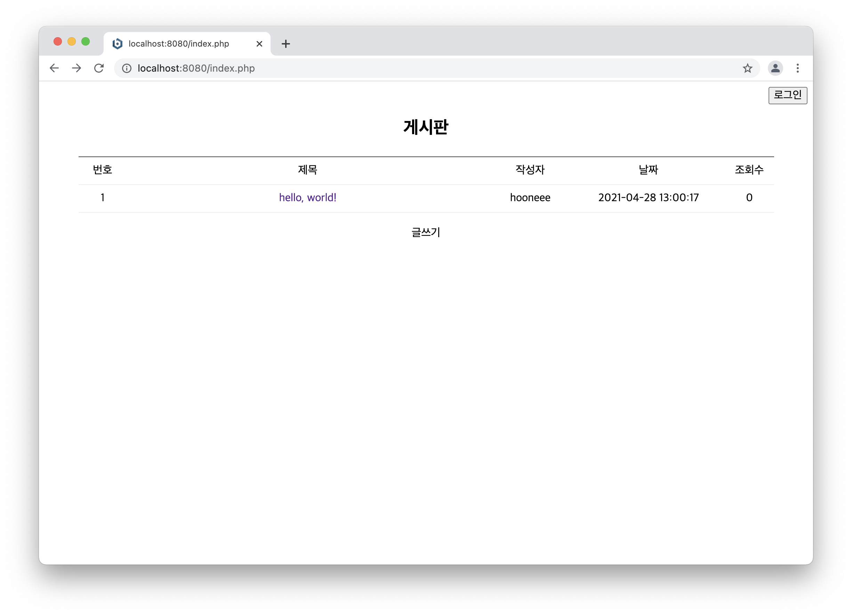The height and width of the screenshot is (616, 852).
Task: Click the green macOS fullscreen button
Action: pos(86,41)
